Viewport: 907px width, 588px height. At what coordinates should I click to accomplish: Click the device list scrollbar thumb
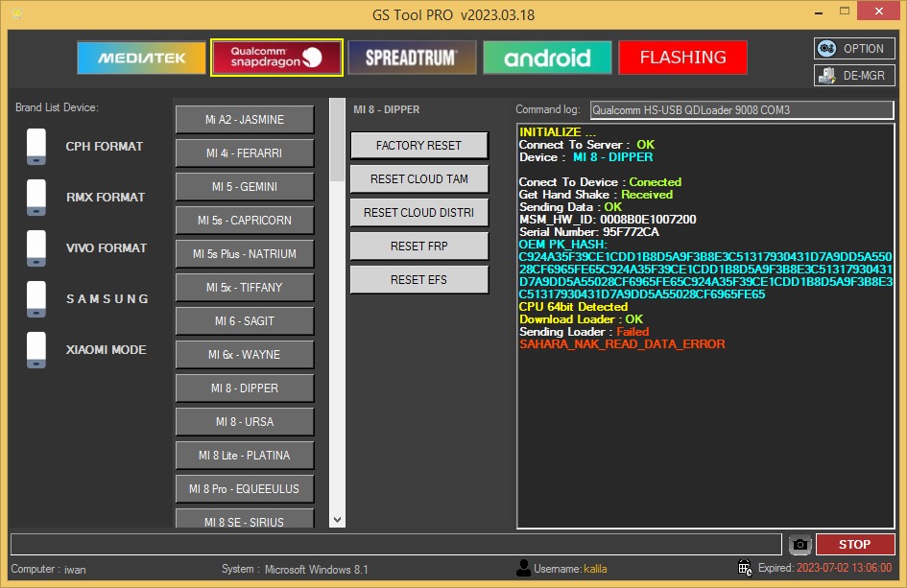(x=337, y=139)
